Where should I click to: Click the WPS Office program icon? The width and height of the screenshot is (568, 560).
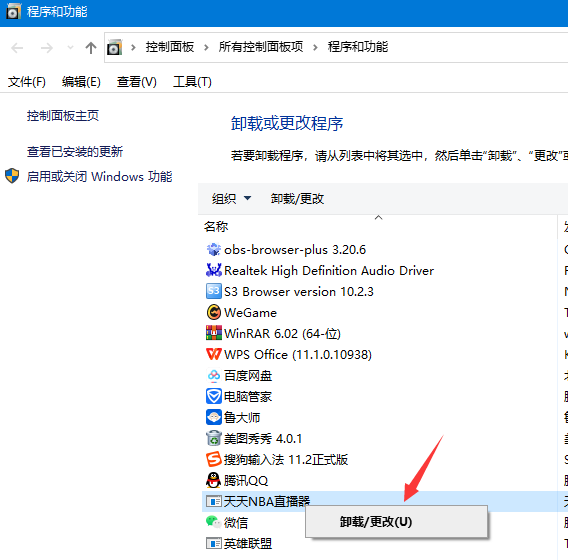(x=214, y=354)
